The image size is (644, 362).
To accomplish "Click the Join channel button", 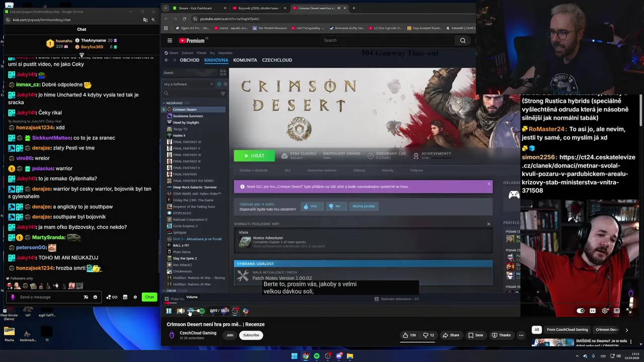I will 230,335.
